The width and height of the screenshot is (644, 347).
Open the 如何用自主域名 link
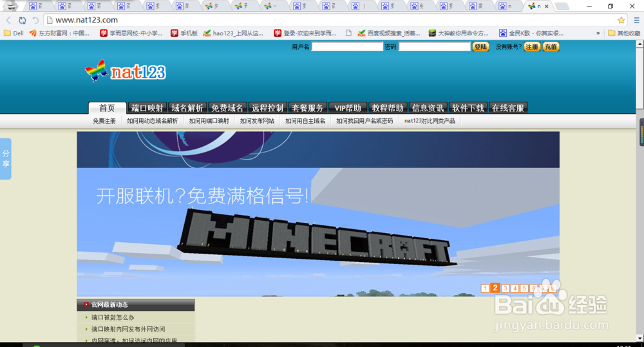pyautogui.click(x=305, y=121)
